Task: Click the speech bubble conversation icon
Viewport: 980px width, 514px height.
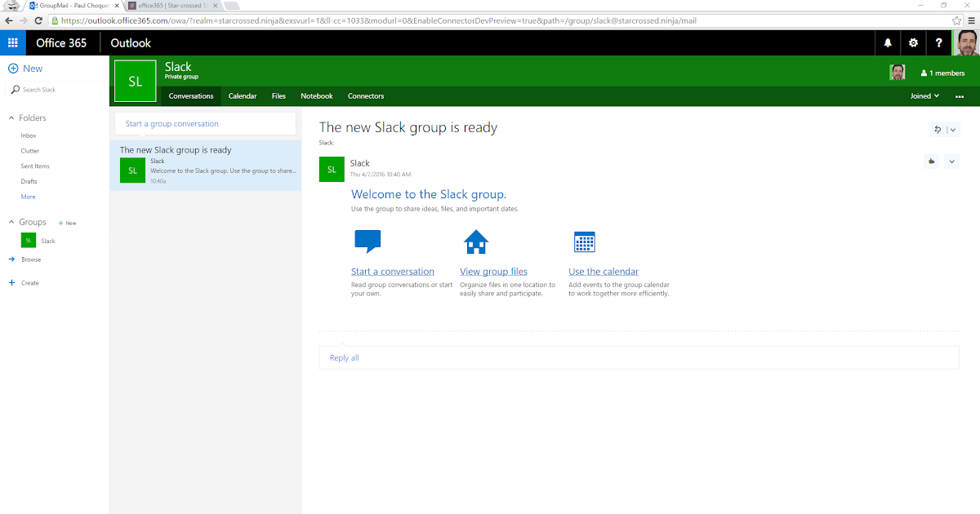Action: [367, 242]
